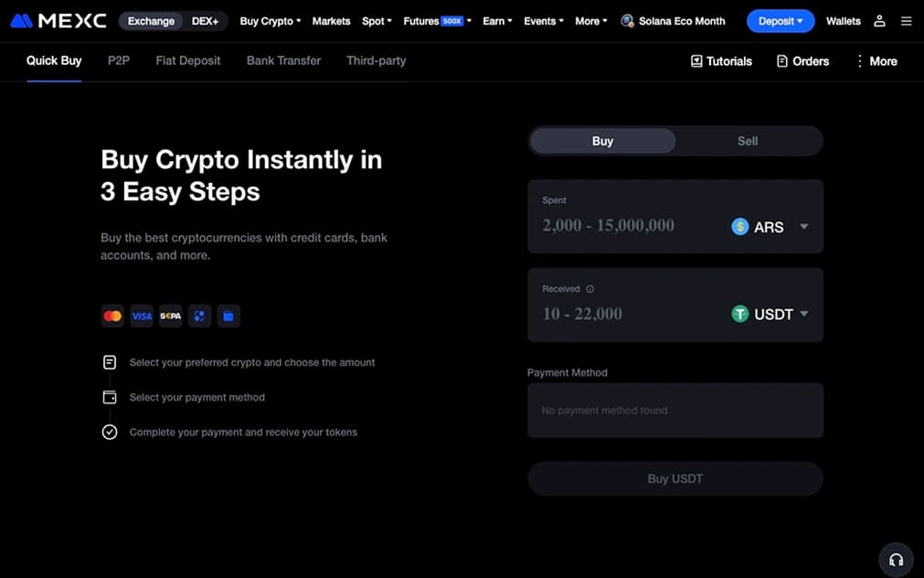Click the Payment Method selection box

point(675,411)
